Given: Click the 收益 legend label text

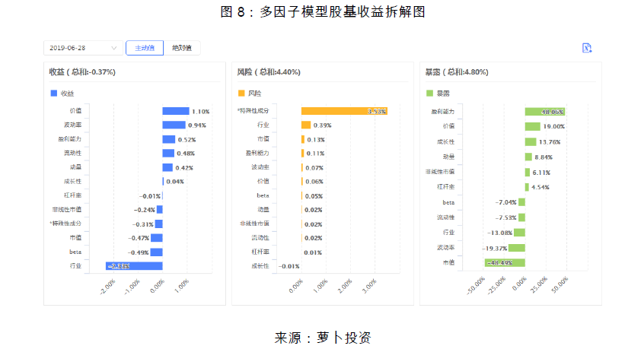Looking at the screenshot, I should 67,93.
